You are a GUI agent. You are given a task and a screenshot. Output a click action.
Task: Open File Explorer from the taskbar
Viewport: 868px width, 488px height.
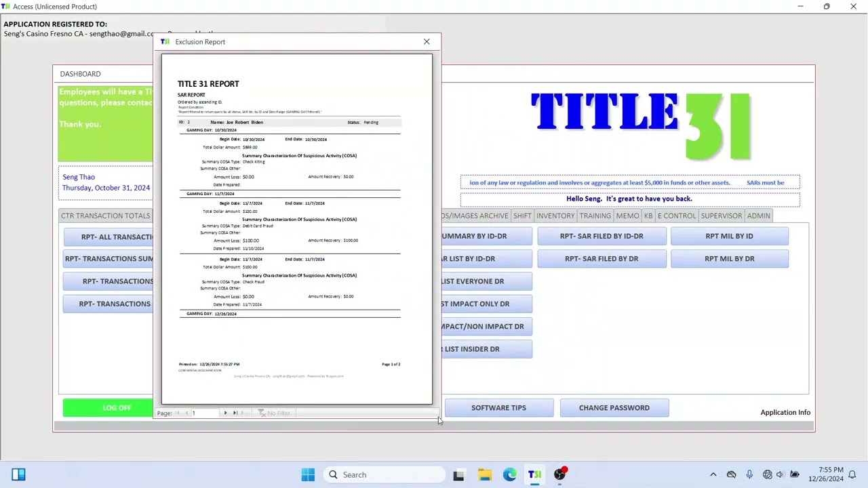484,474
